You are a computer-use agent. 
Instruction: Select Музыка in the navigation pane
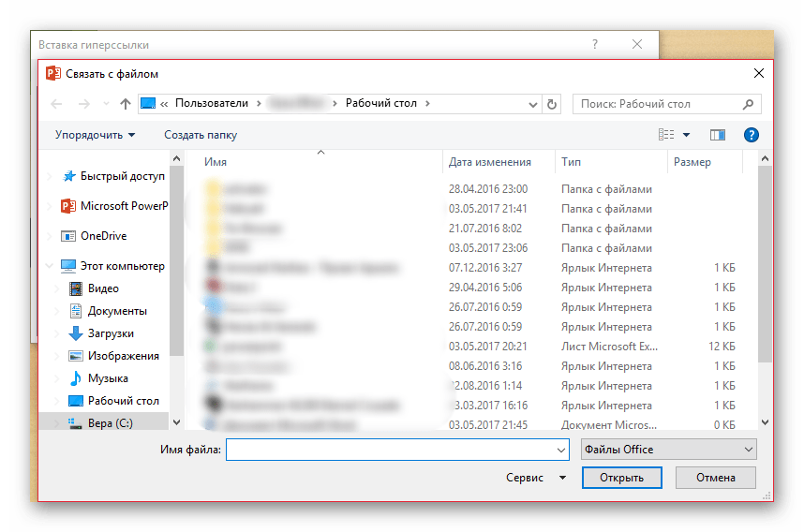(x=108, y=378)
